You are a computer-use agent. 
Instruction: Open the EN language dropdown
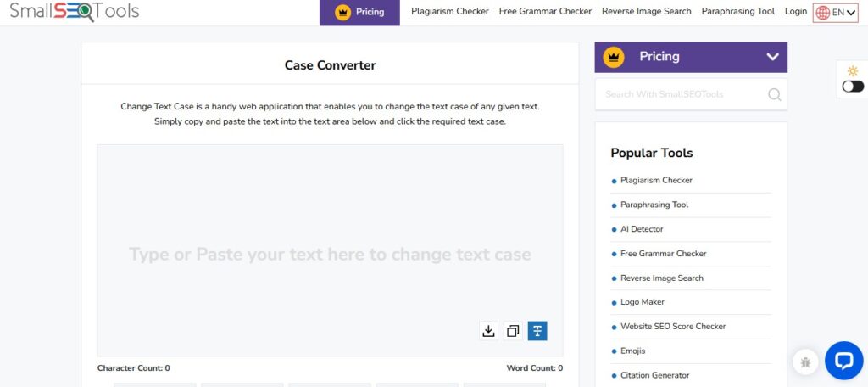pyautogui.click(x=835, y=12)
